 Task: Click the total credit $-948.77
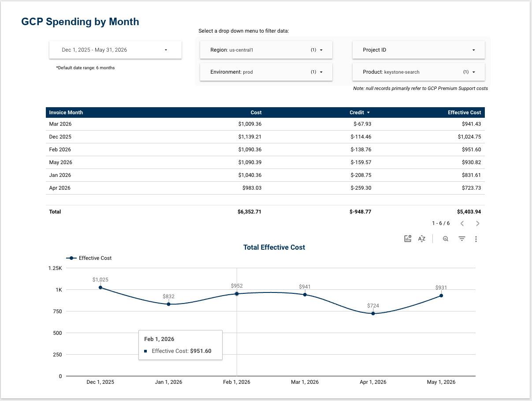[x=361, y=212]
